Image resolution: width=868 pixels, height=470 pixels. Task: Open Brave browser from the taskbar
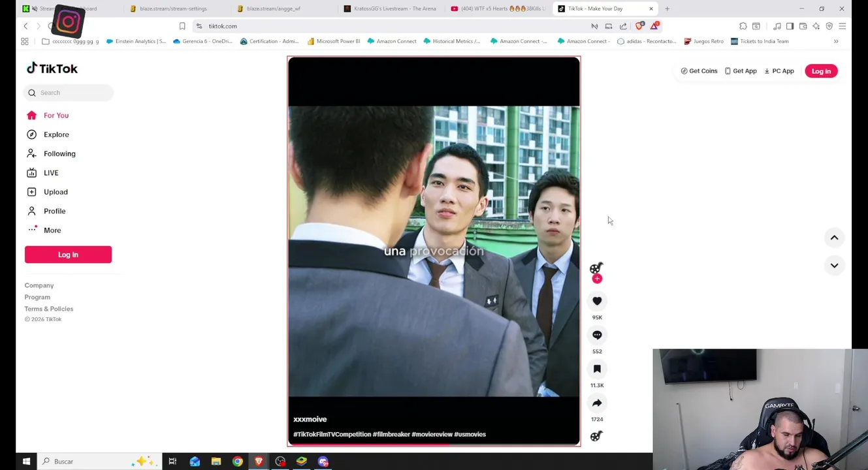click(x=259, y=462)
